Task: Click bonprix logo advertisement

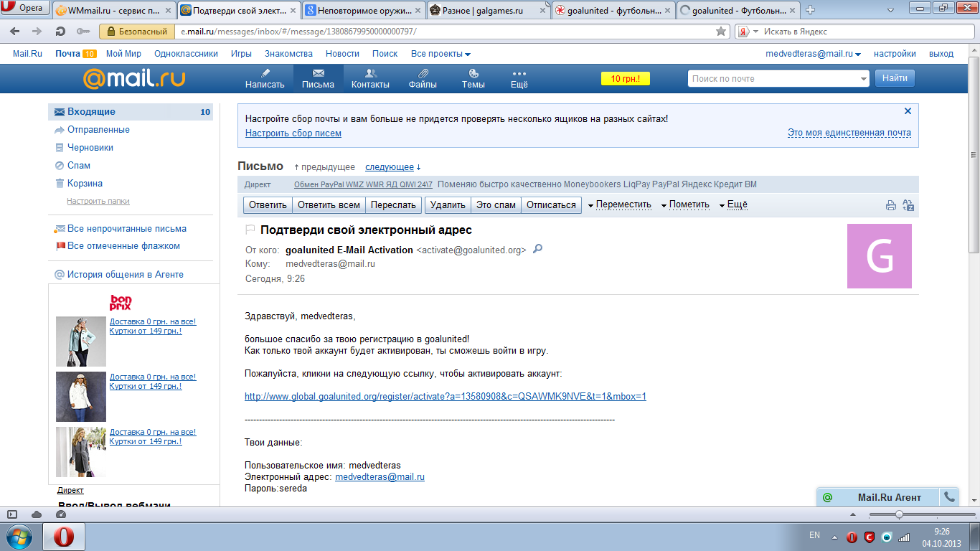Action: point(120,302)
